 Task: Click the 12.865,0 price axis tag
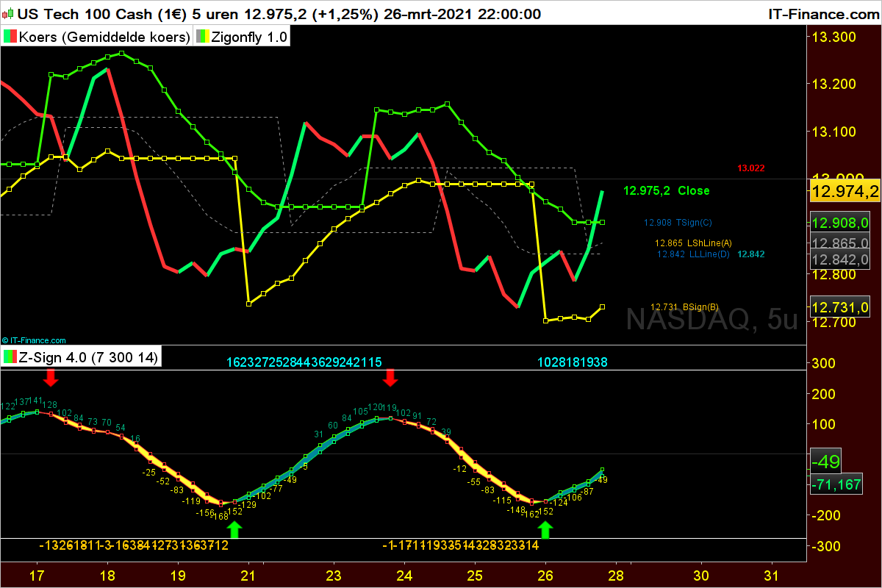(x=840, y=243)
